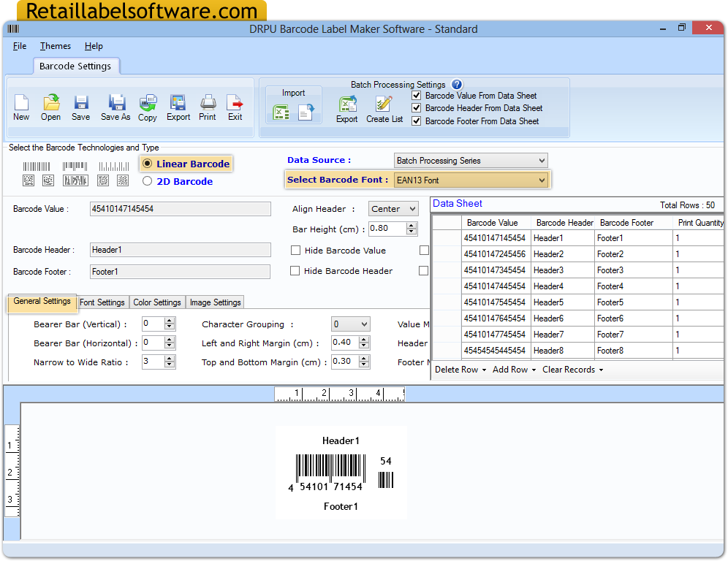The height and width of the screenshot is (561, 728).
Task: Select first 2D barcode sample icon
Action: [x=29, y=180]
